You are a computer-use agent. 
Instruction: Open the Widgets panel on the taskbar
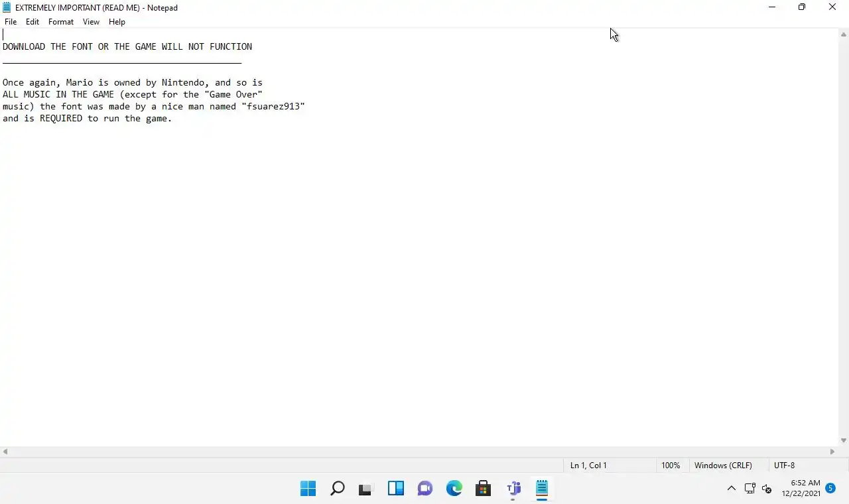pos(396,489)
